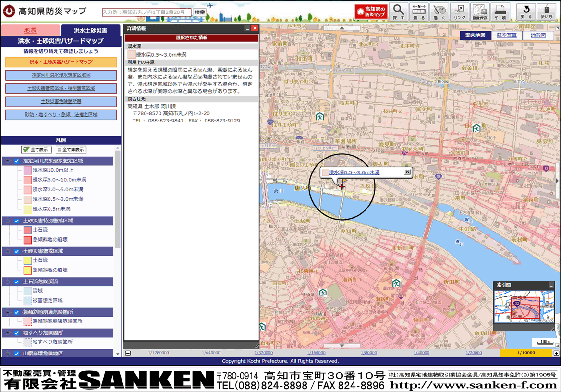Screen dimensions: 561x392
Task: Click the 浸水深5.0〜10.0m未満 color swatch
Action: click(x=27, y=180)
